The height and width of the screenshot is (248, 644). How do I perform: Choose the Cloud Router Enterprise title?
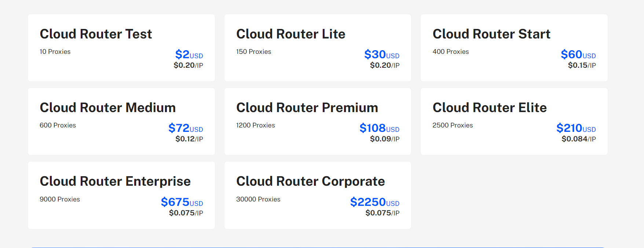[115, 181]
